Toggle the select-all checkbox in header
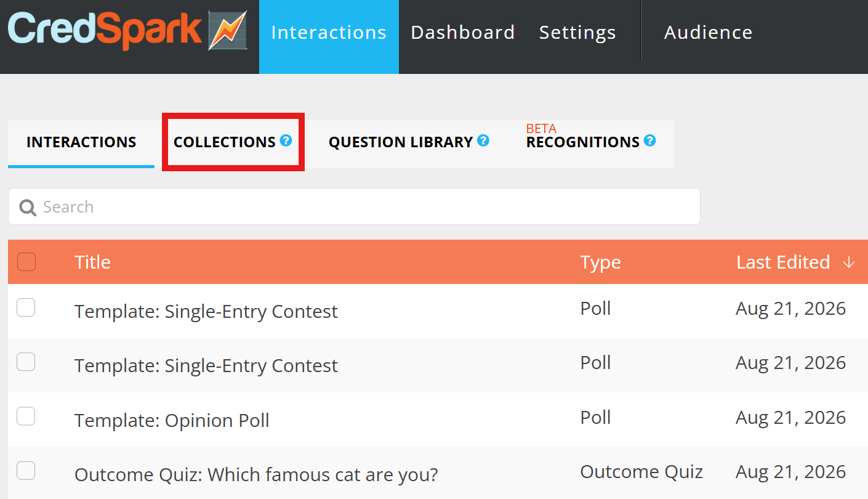 tap(26, 262)
